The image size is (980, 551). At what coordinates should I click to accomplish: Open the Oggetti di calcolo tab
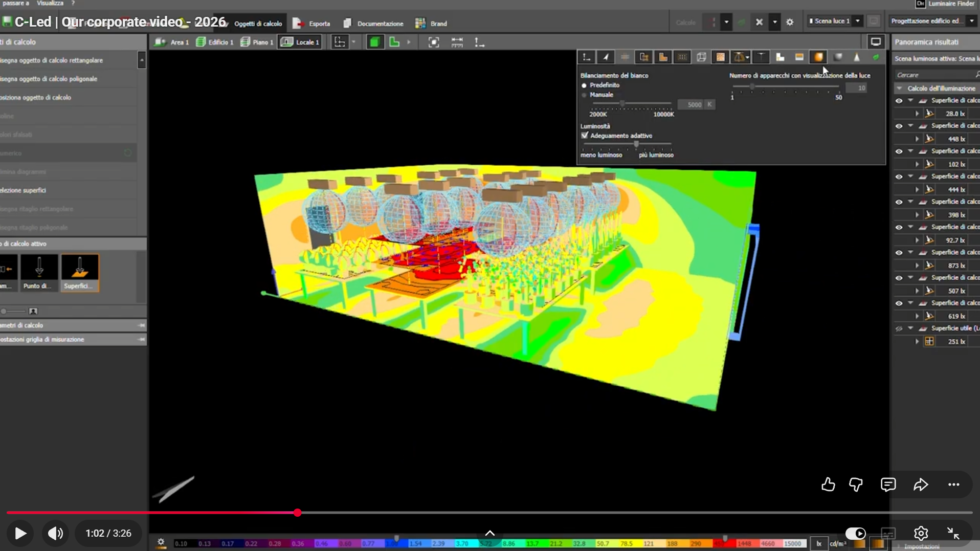(x=258, y=24)
